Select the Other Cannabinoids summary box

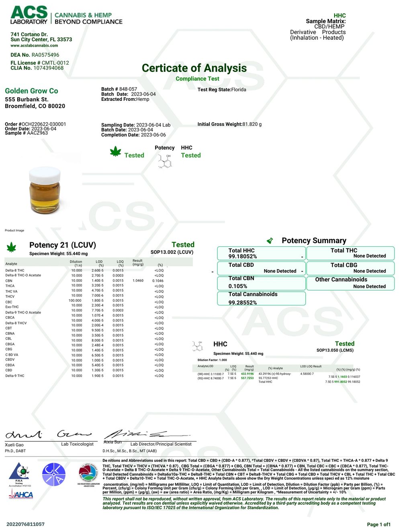coord(350,283)
